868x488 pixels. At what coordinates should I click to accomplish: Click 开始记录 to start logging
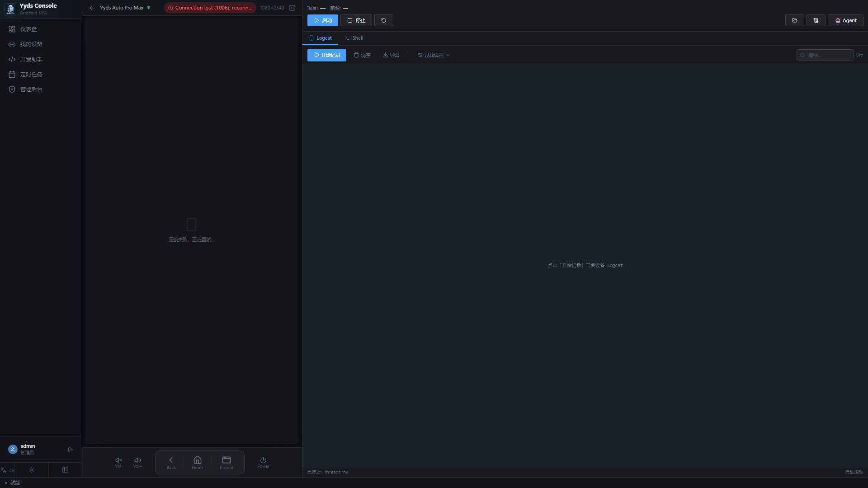tap(327, 55)
